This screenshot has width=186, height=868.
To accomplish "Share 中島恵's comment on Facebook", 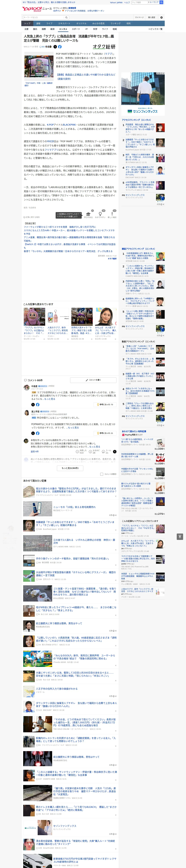I will tap(38, 405).
